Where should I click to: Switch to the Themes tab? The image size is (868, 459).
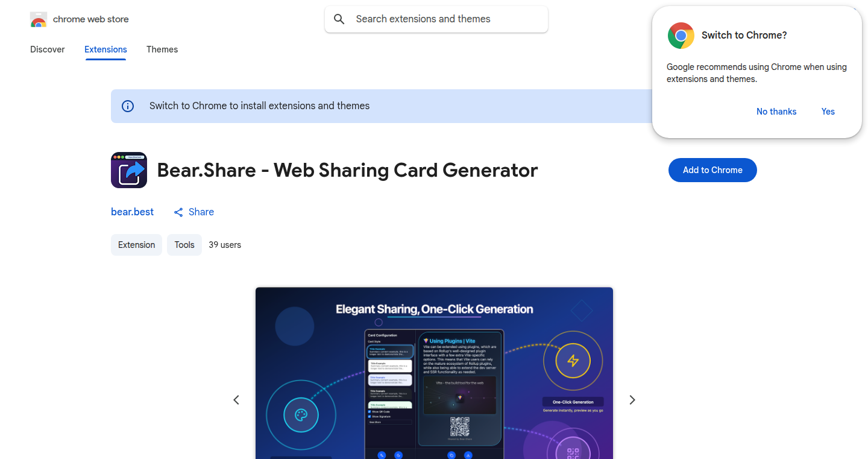pyautogui.click(x=162, y=49)
